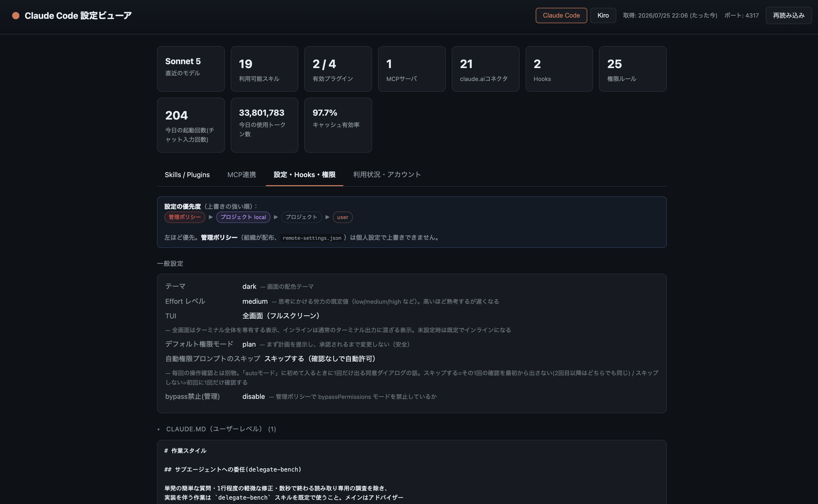Click the デフォルト権限モード label

[199, 344]
